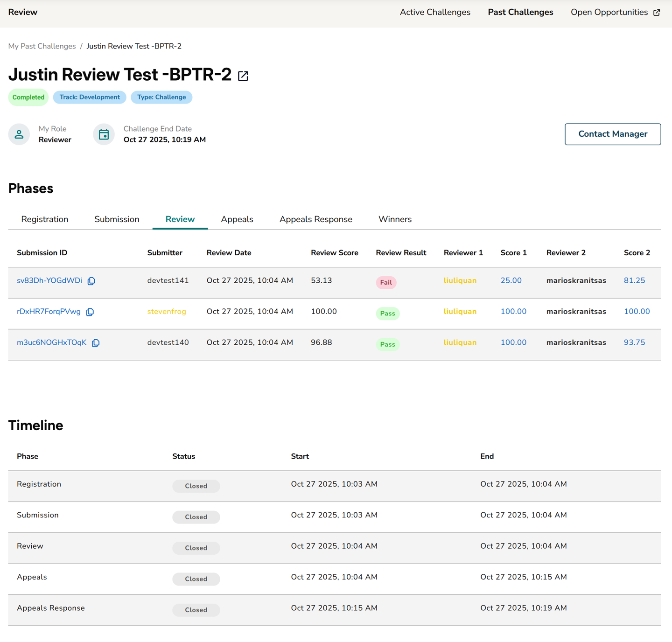Open the Registration phase tab
672x642 pixels.
(x=44, y=219)
